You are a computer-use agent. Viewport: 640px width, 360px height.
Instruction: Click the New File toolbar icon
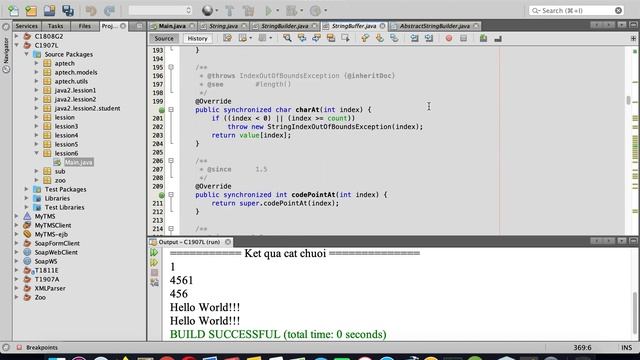tap(13, 10)
